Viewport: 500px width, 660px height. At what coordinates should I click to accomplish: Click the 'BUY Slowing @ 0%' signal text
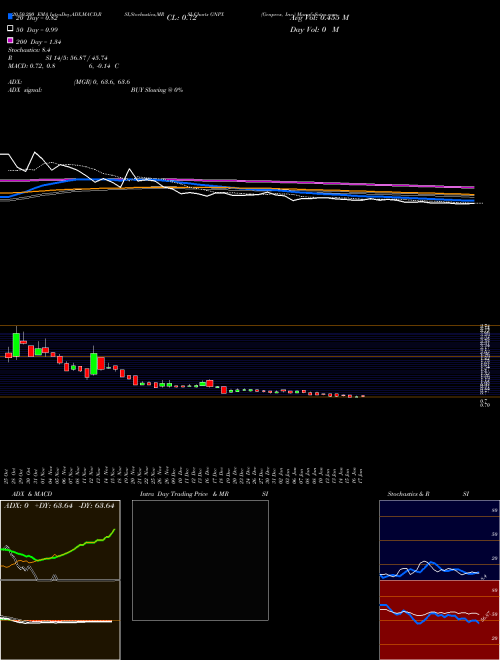click(x=157, y=90)
